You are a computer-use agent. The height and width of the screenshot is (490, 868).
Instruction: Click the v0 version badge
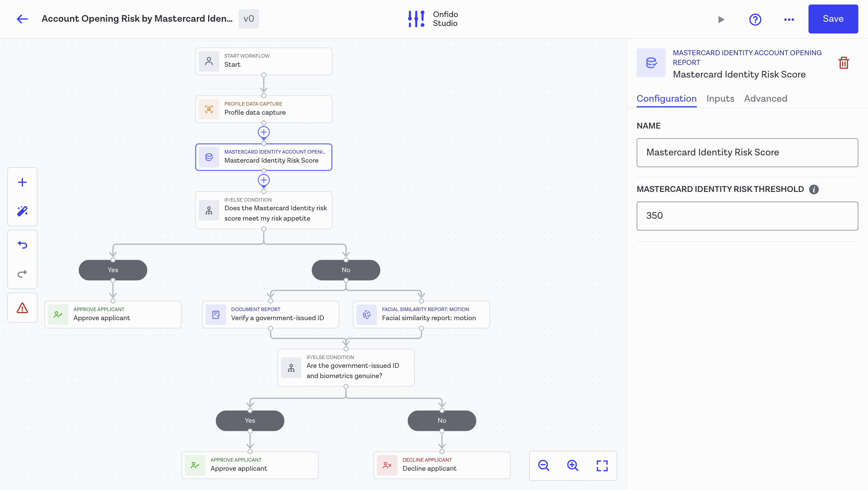(249, 19)
